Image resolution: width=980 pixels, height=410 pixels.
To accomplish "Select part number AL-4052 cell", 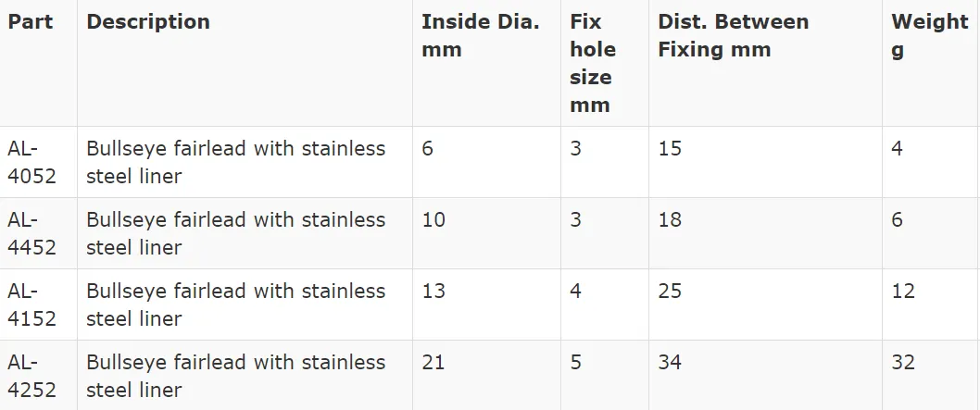I will [x=31, y=162].
